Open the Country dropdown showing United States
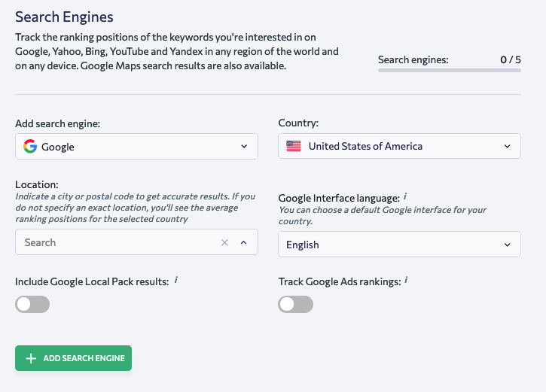This screenshot has width=546, height=392. (399, 146)
